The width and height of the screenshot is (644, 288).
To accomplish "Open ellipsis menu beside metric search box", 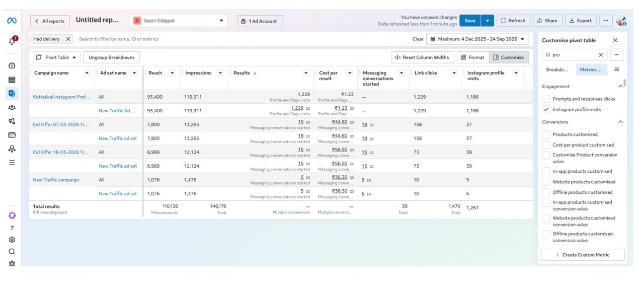I will [616, 55].
